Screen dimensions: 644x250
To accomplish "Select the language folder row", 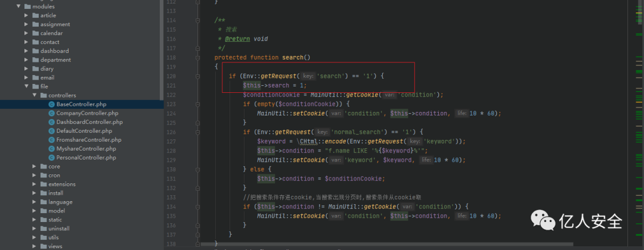I will tap(82, 202).
